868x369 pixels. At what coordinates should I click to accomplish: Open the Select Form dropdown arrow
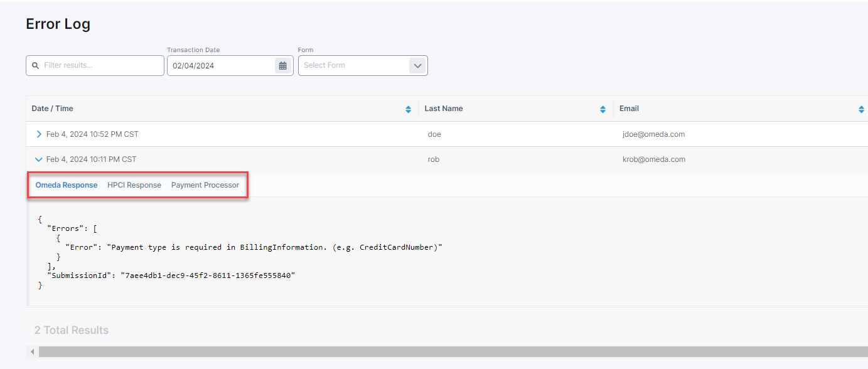[x=417, y=65]
